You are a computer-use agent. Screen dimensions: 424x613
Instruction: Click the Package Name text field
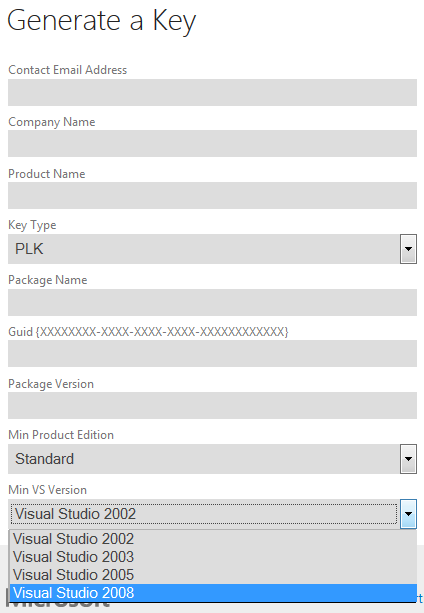point(212,302)
